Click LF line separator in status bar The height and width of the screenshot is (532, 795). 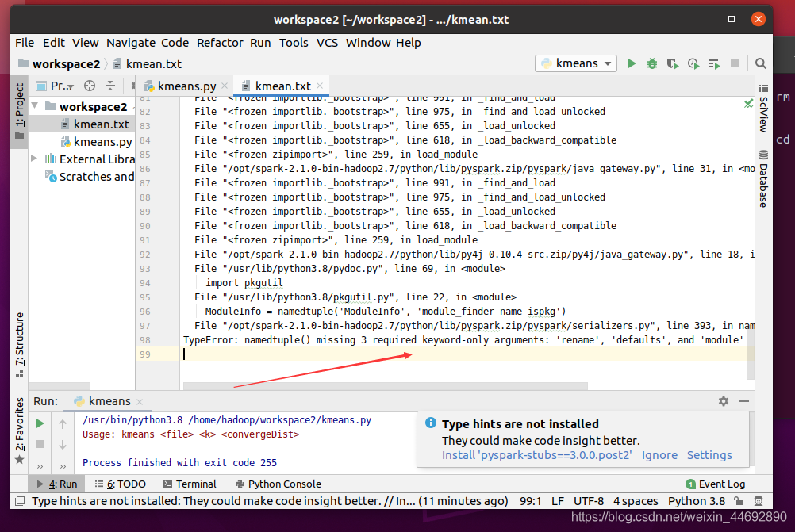tap(557, 501)
